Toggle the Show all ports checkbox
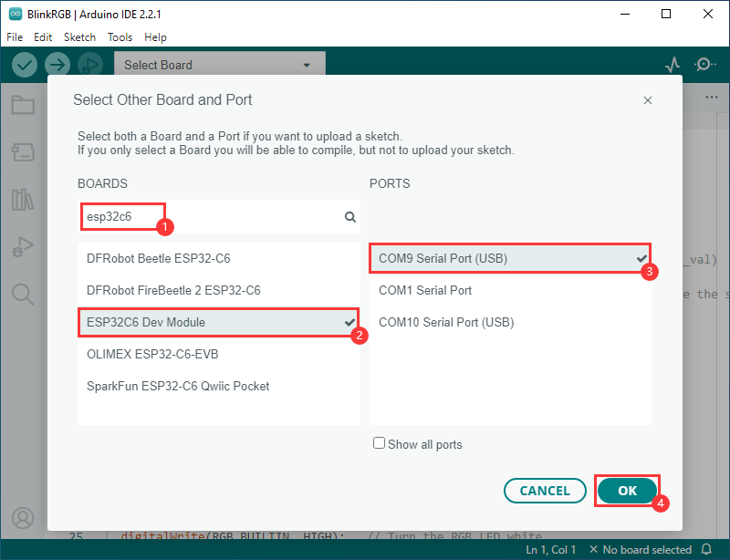Image resolution: width=730 pixels, height=560 pixels. coord(379,443)
